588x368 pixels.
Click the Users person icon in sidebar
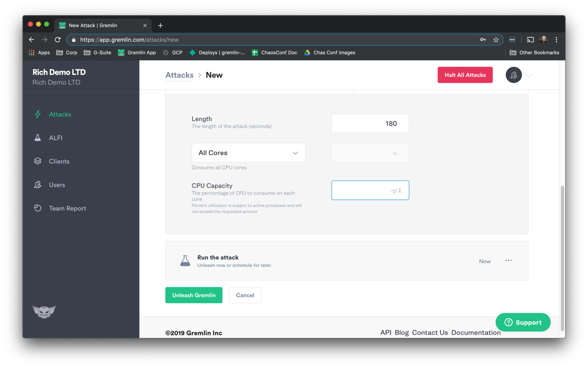[38, 185]
